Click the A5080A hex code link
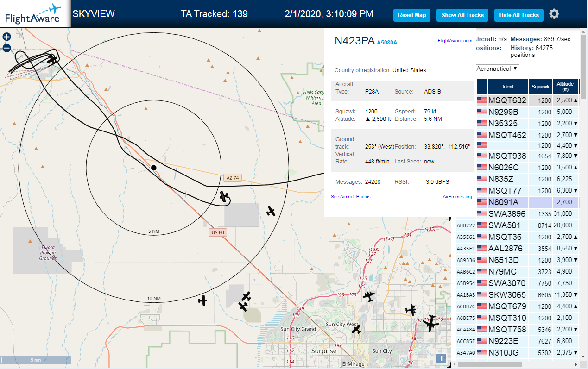The image size is (588, 369). [x=387, y=43]
